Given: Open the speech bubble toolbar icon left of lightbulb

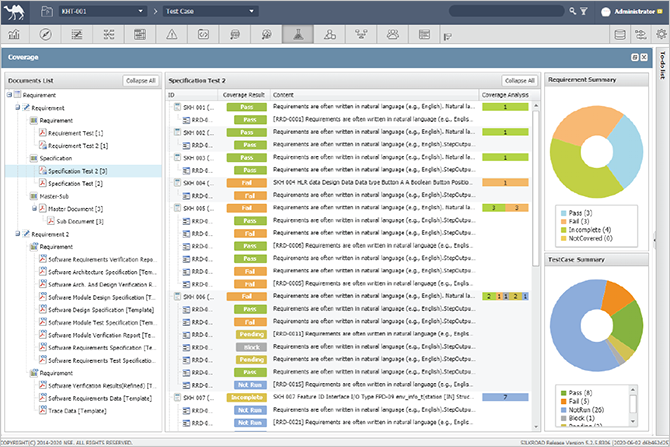Looking at the screenshot, I should click(x=235, y=34).
